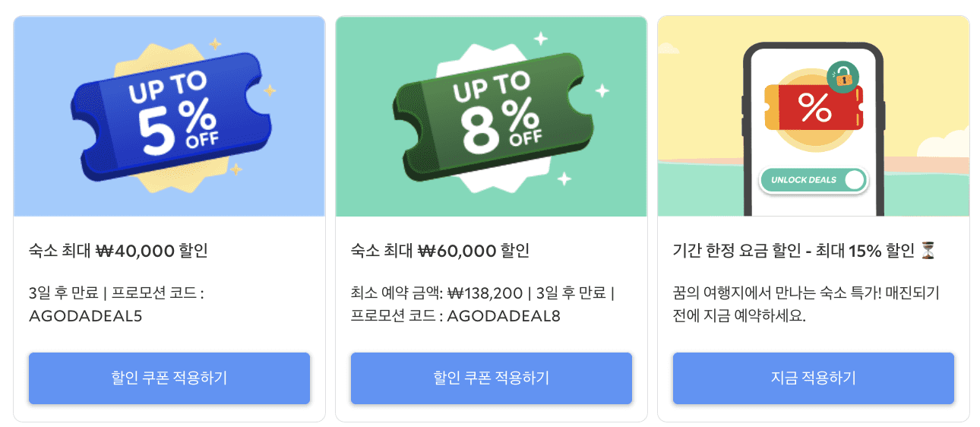Click the hourglass emoji in limited-time title
Viewport: 980px width, 427px height.
pyautogui.click(x=928, y=251)
